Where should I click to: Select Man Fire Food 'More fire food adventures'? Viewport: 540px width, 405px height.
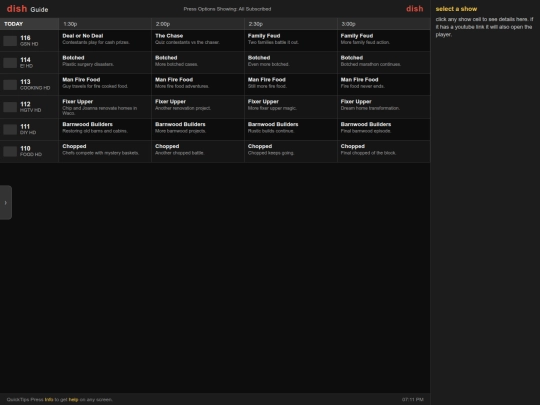point(198,85)
